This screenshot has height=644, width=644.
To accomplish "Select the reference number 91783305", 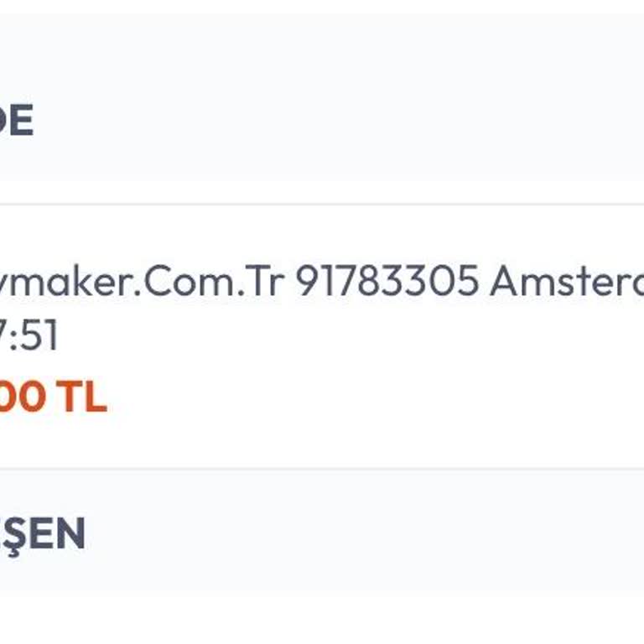I will tap(387, 282).
